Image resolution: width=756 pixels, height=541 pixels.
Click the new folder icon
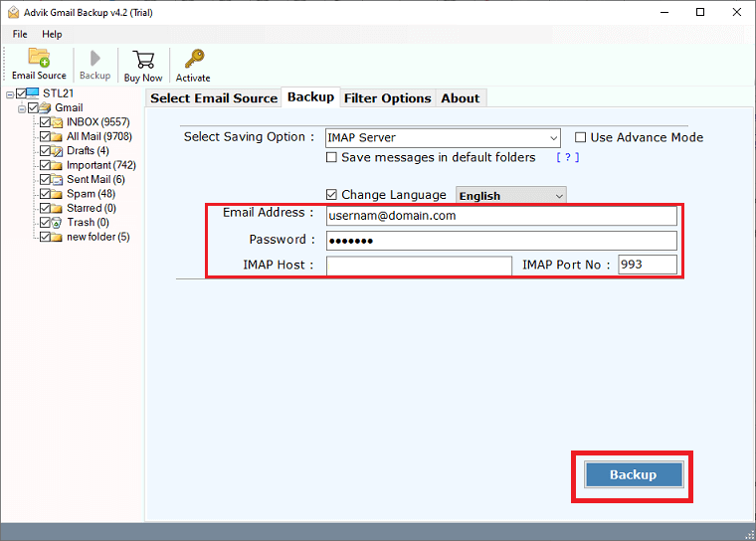click(57, 237)
